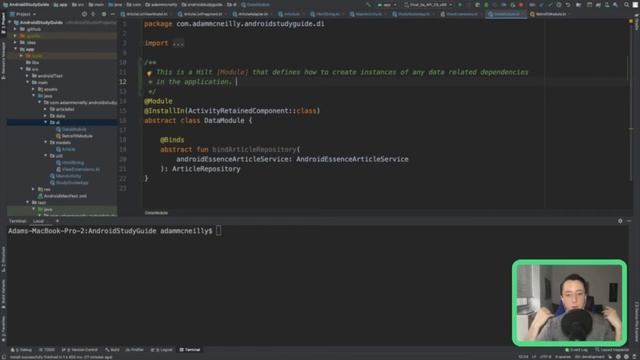Collapse the models package folder
This screenshot has height=360, width=640.
(46, 142)
